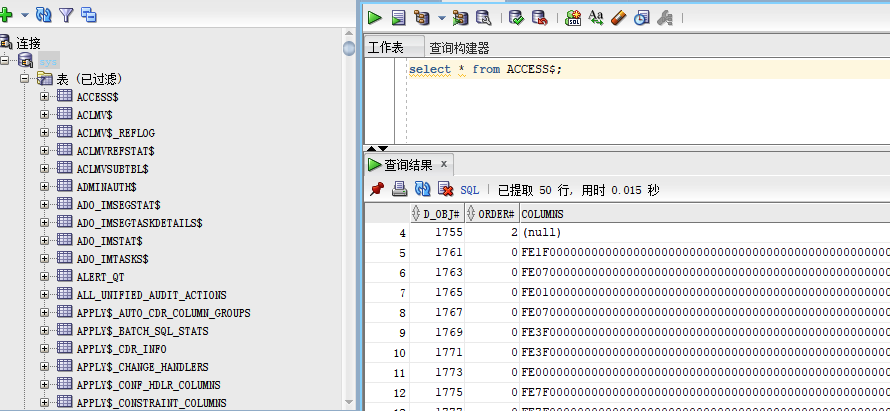Viewport: 890px width, 411px height.
Task: Add a new connection with the green plus
Action: coord(6,15)
